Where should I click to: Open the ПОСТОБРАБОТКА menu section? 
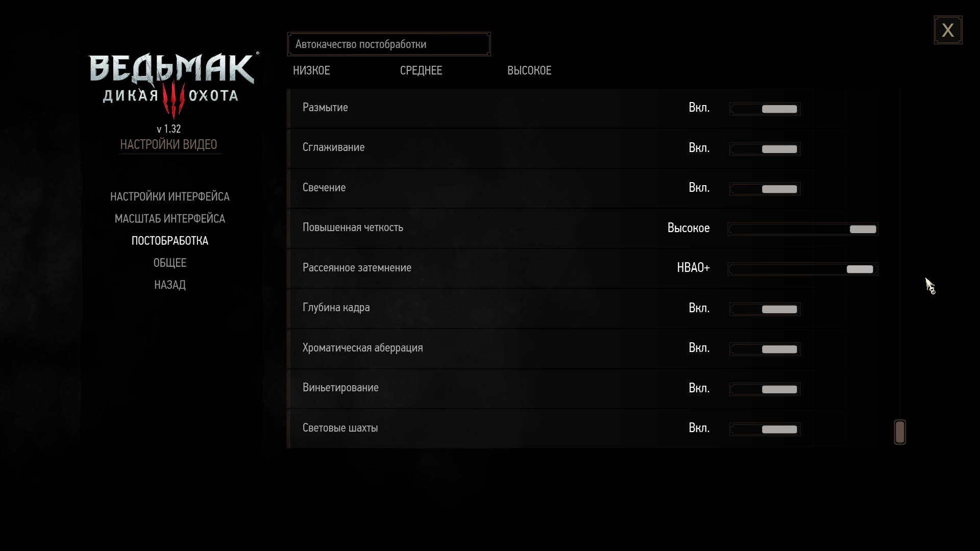point(170,241)
